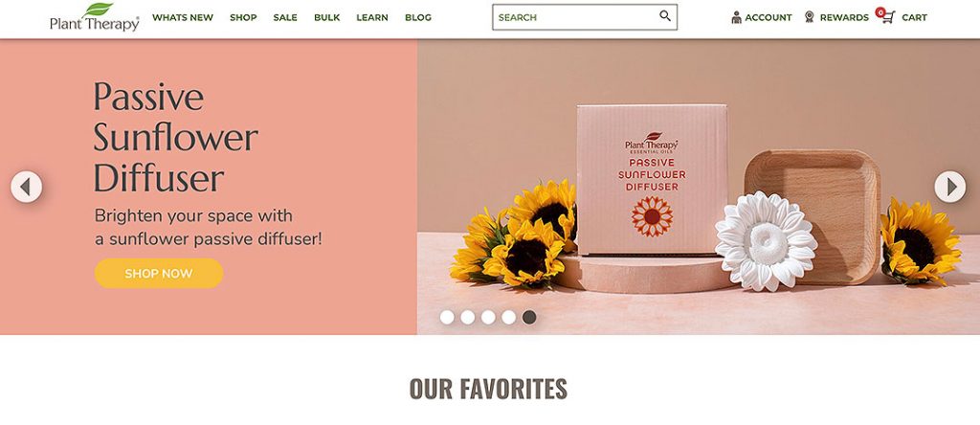This screenshot has width=980, height=425.
Task: Select the fifth dark carousel dot
Action: [529, 318]
